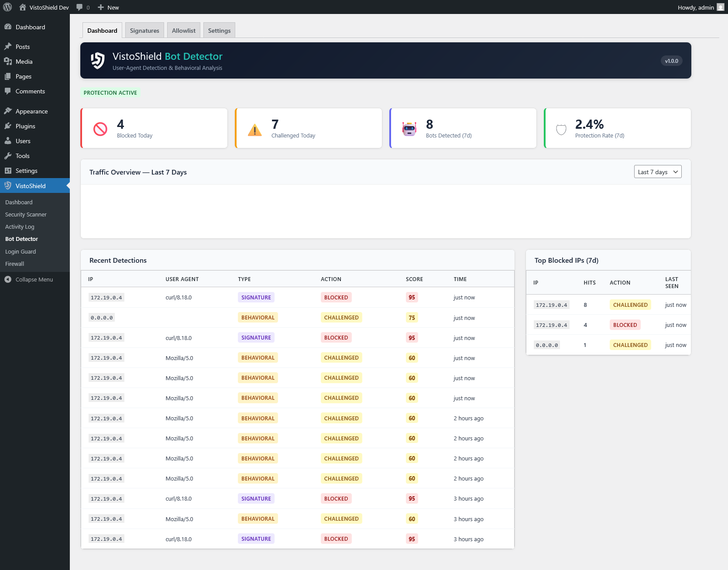This screenshot has height=570, width=728.
Task: Click the shield icon on Protection Rate card
Action: click(x=561, y=129)
